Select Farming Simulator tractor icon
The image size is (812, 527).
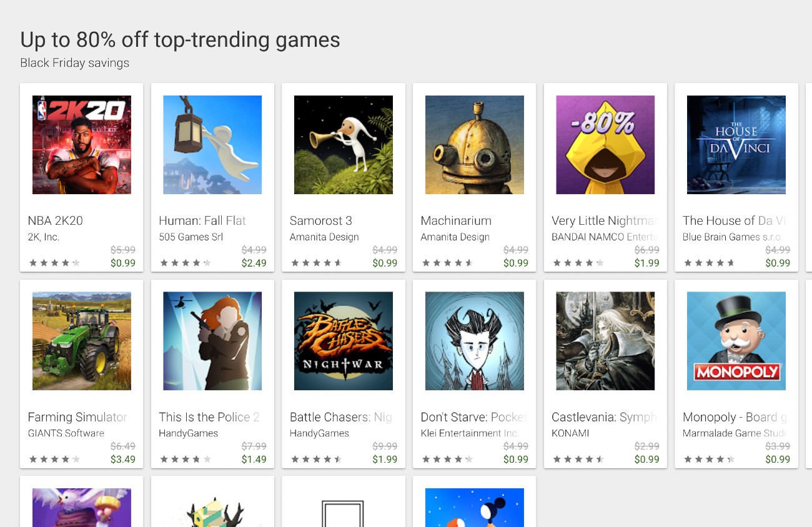(x=82, y=341)
